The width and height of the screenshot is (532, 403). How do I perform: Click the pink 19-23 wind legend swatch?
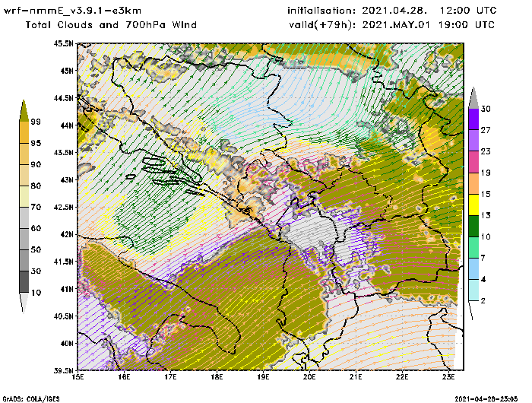tap(473, 162)
